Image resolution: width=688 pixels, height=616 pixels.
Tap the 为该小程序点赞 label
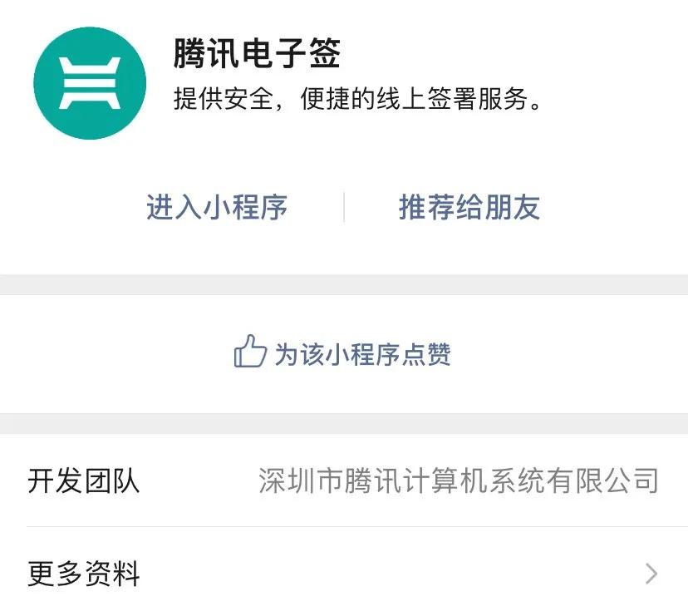366,354
